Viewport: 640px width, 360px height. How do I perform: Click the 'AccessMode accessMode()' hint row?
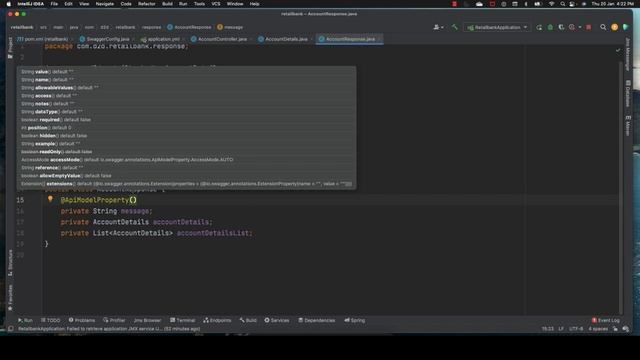186,160
